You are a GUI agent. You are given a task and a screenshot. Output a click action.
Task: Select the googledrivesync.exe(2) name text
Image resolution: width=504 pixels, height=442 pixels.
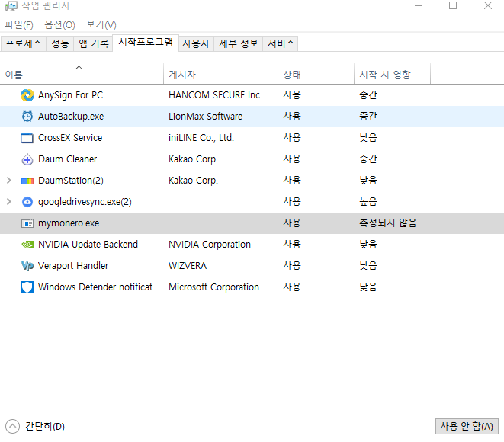(x=85, y=202)
